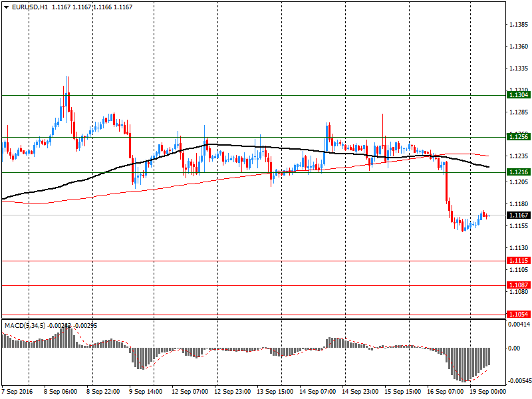532x399 pixels.
Task: Select the 1.1385 price scale value
Action: [519, 25]
